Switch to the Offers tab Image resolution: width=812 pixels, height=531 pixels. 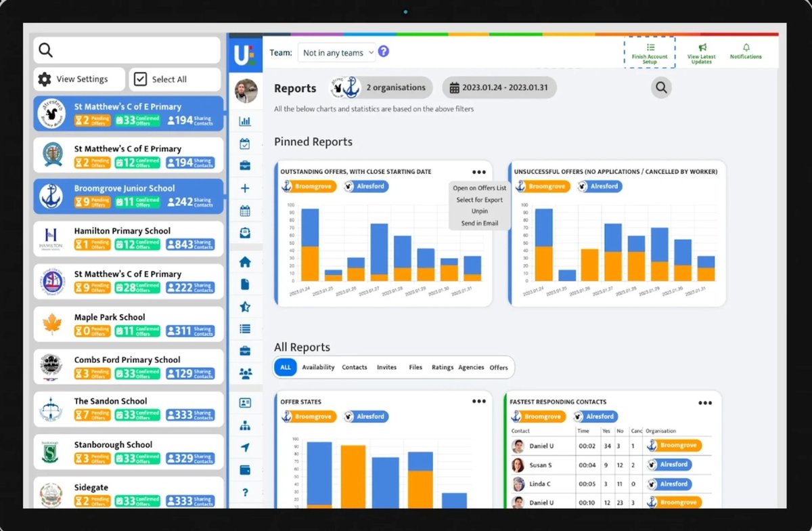pyautogui.click(x=499, y=368)
